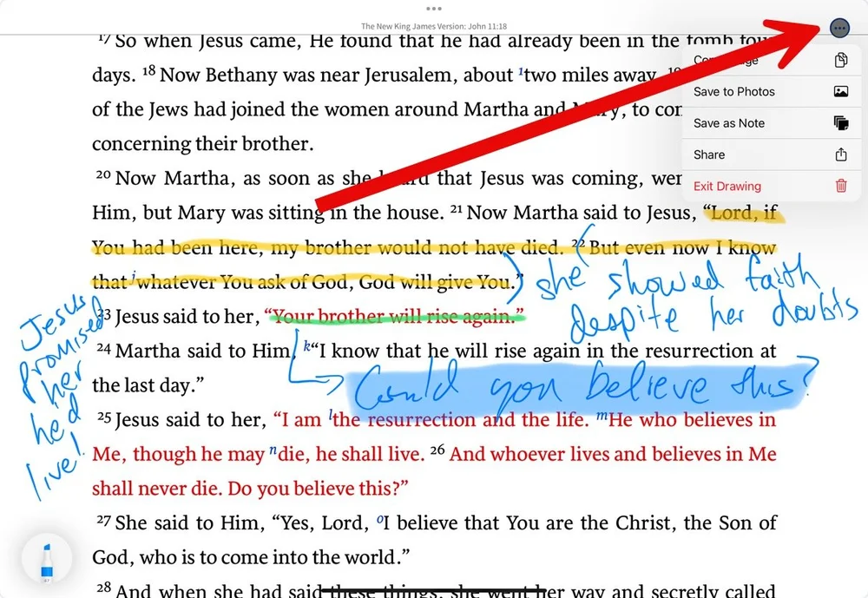Viewport: 868px width, 598px height.
Task: Tap the Save to Photos picture icon
Action: [841, 91]
